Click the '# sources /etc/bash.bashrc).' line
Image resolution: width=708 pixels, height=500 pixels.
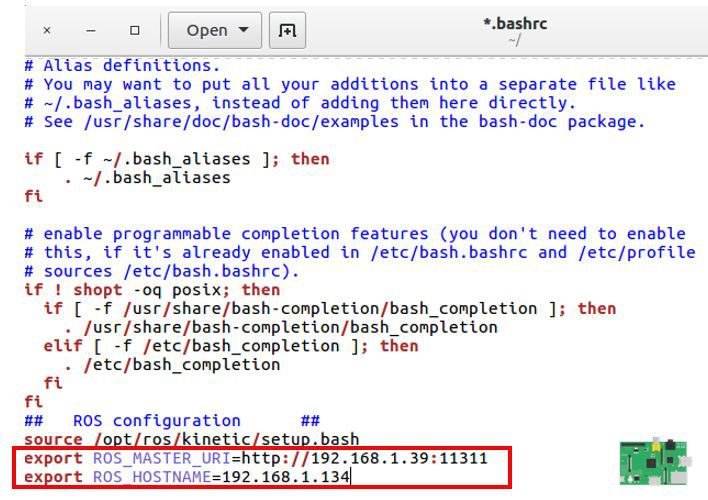click(x=162, y=271)
